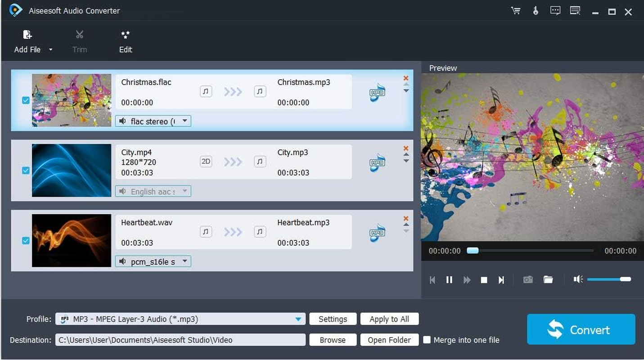Click the shopping cart purchase icon
The width and height of the screenshot is (644, 360).
pos(516,10)
